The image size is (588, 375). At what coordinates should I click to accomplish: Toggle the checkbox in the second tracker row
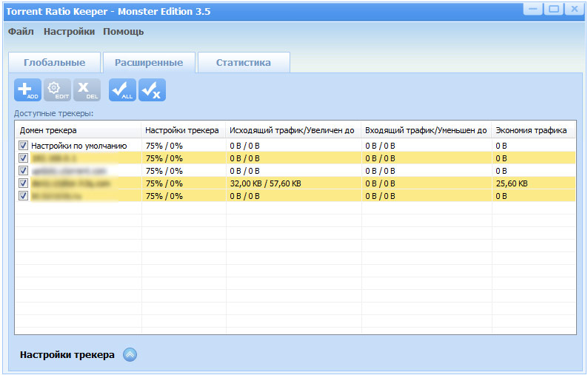[x=23, y=158]
